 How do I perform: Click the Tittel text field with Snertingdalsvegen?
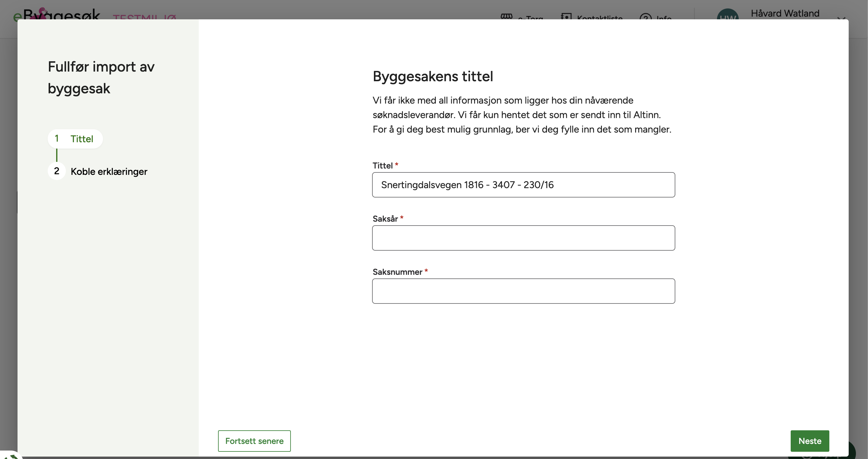click(x=523, y=185)
